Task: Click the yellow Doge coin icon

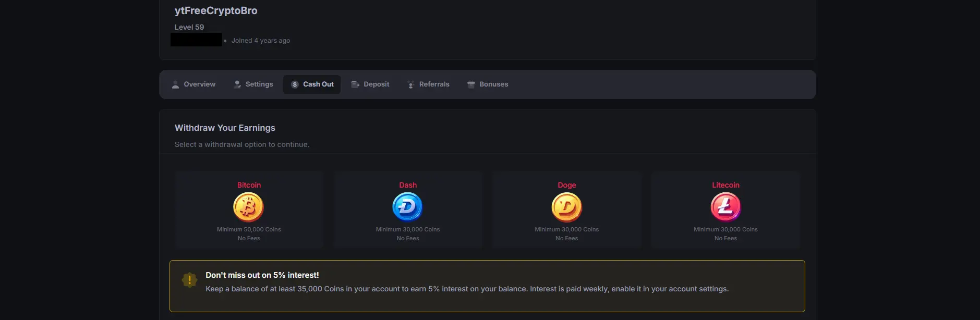Action: [567, 207]
